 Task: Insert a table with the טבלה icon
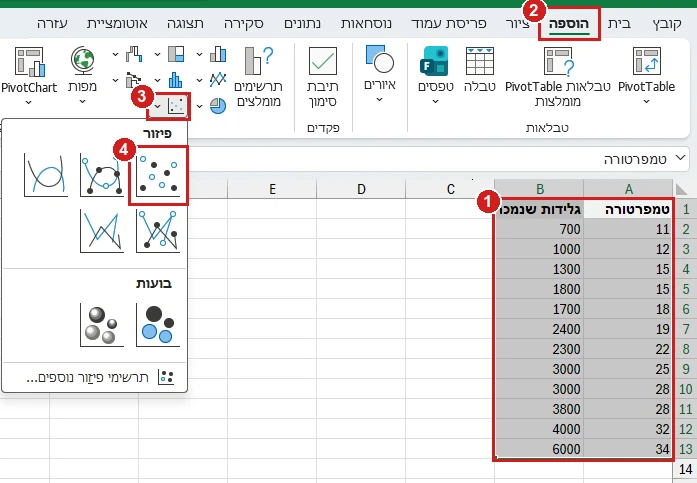click(x=480, y=61)
